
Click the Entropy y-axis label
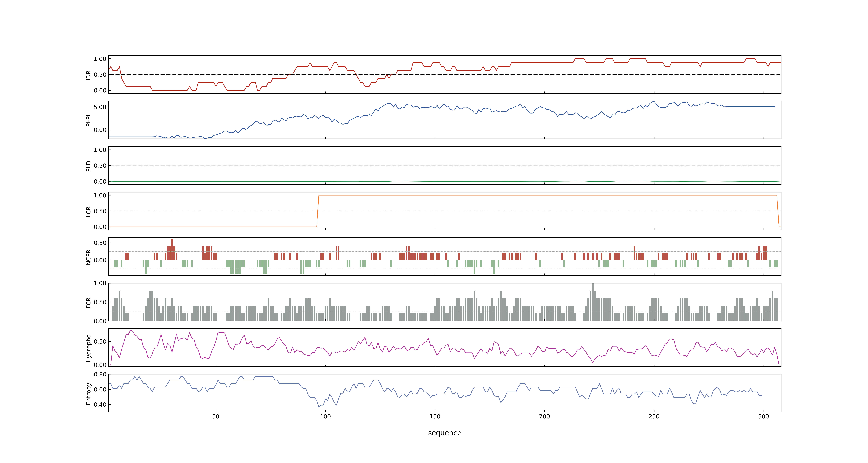pyautogui.click(x=88, y=393)
